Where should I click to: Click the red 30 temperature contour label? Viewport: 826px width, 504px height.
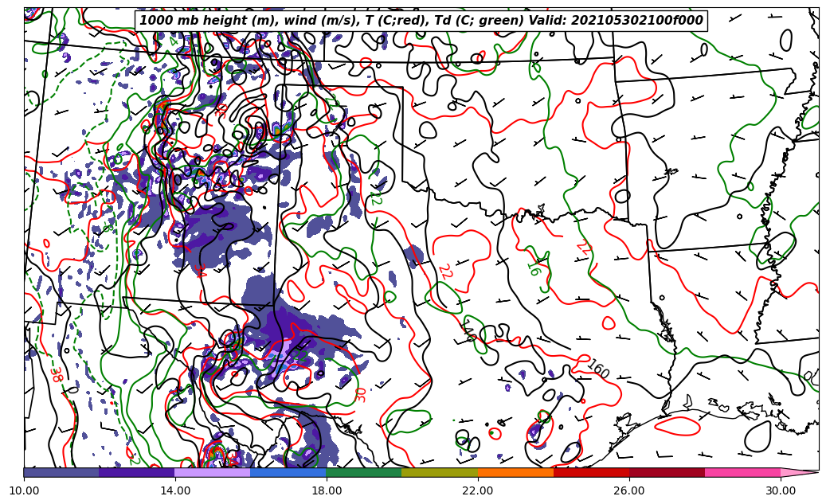361,394
